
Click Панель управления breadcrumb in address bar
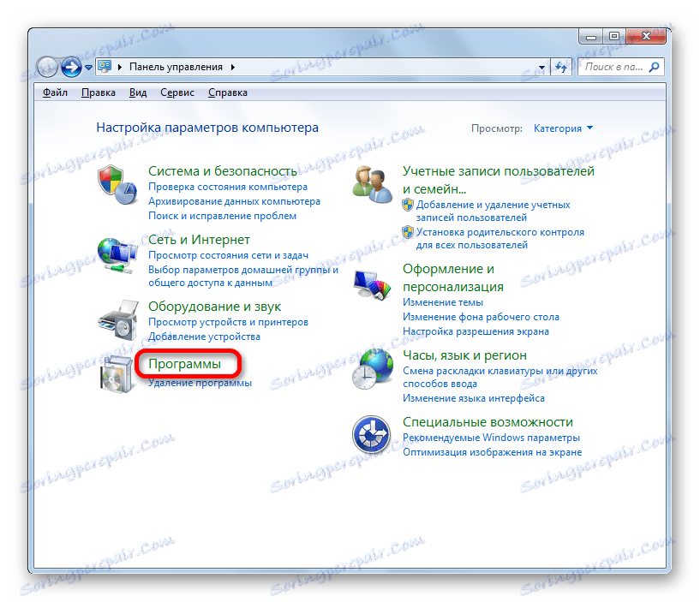[x=176, y=67]
